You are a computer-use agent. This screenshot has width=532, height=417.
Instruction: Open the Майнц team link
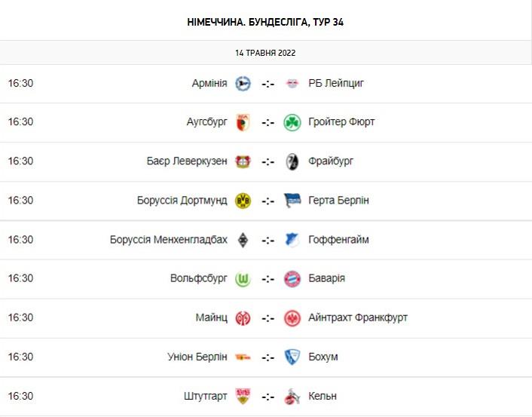211,318
